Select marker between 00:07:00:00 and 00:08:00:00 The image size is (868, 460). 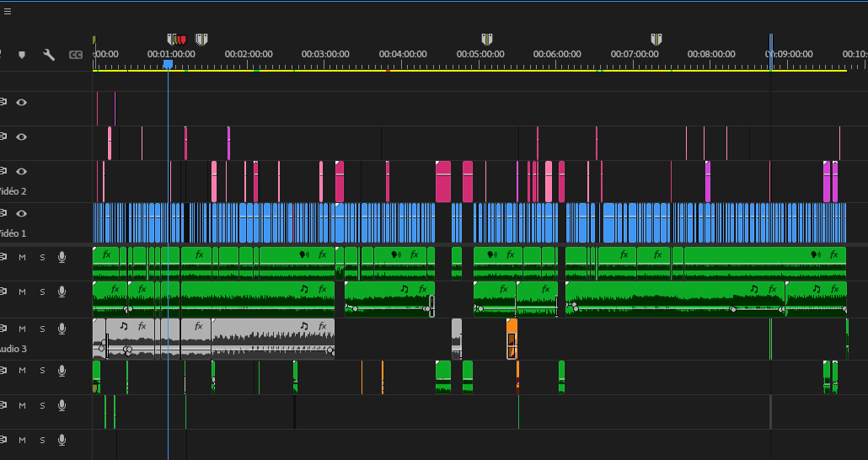(656, 40)
